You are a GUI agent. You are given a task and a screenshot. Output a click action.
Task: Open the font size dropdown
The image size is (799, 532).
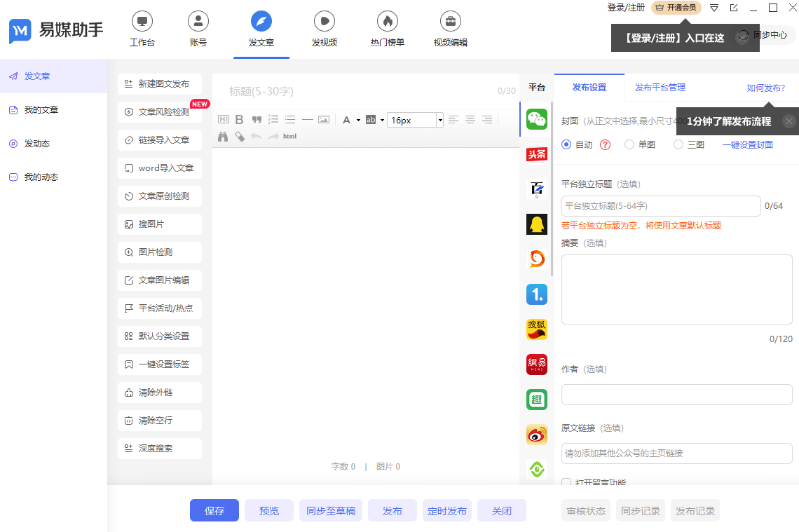[440, 120]
